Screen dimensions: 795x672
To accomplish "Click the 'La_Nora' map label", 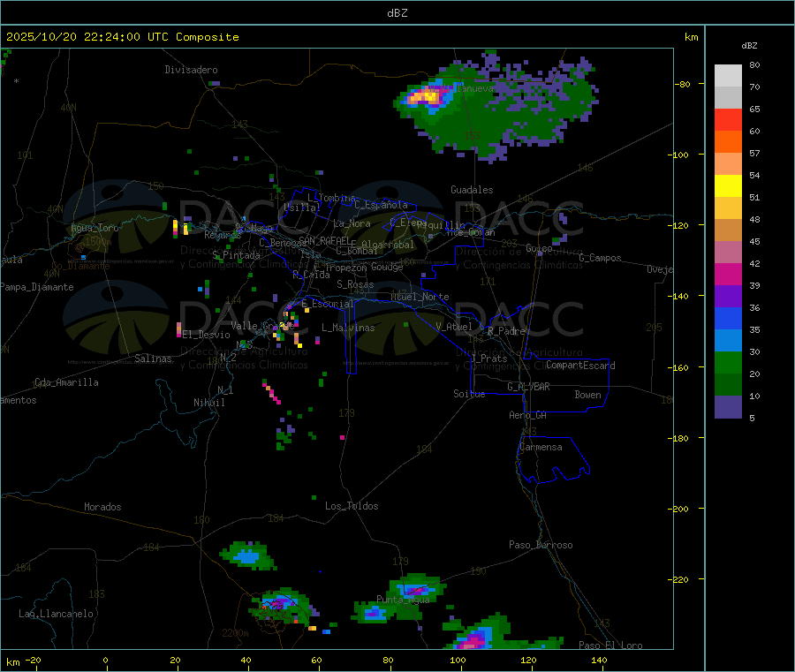I will point(352,223).
